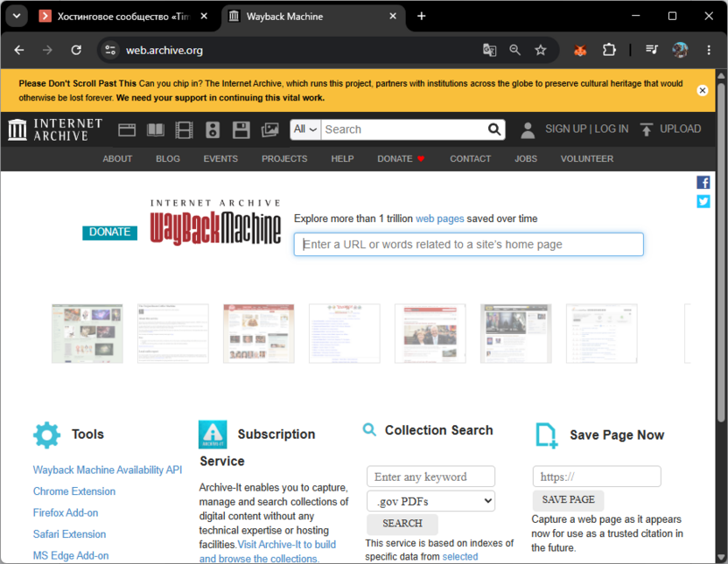Open the VOLUNTEER menu item
The image size is (728, 564).
click(x=587, y=158)
